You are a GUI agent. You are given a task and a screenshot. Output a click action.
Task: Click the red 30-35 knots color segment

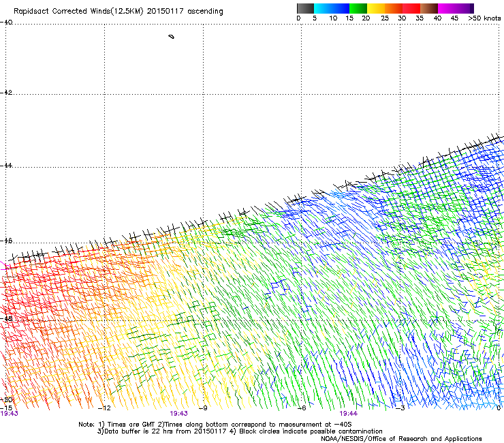(411, 8)
